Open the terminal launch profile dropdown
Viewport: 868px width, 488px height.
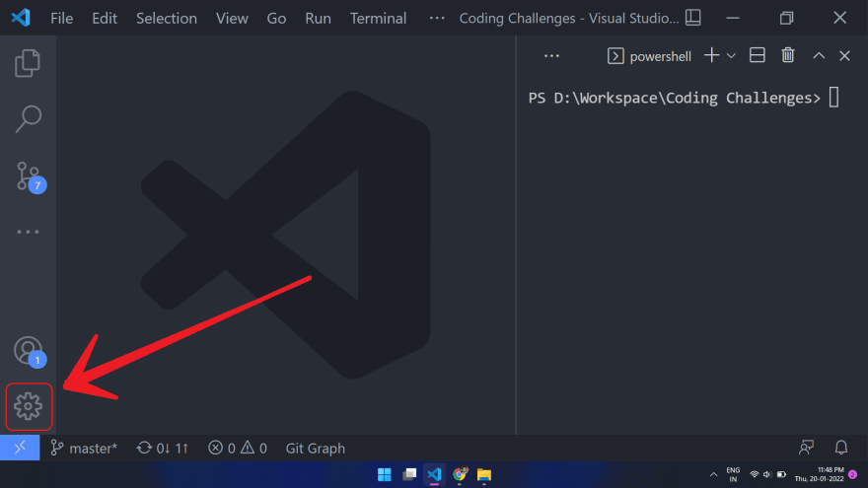(x=731, y=56)
